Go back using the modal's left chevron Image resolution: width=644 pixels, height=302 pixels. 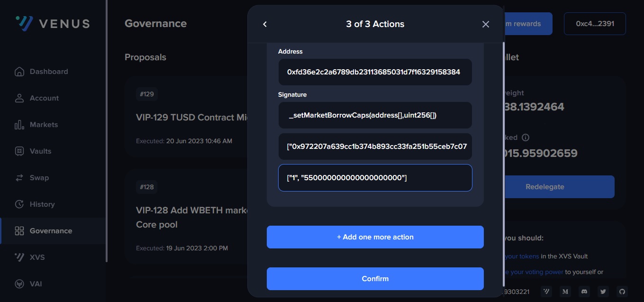[x=265, y=24]
